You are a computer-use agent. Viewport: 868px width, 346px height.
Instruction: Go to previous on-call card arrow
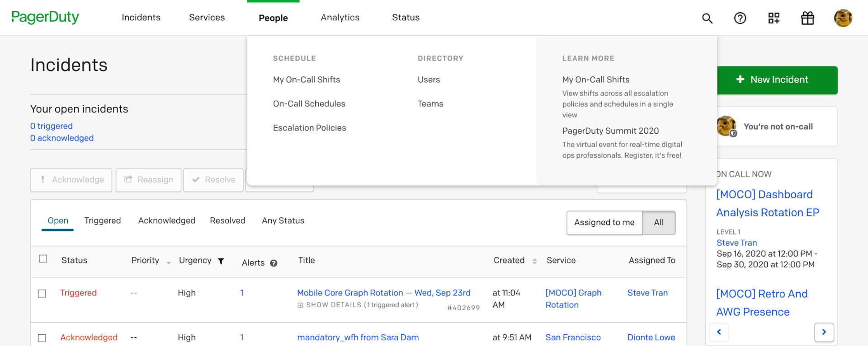pos(719,332)
